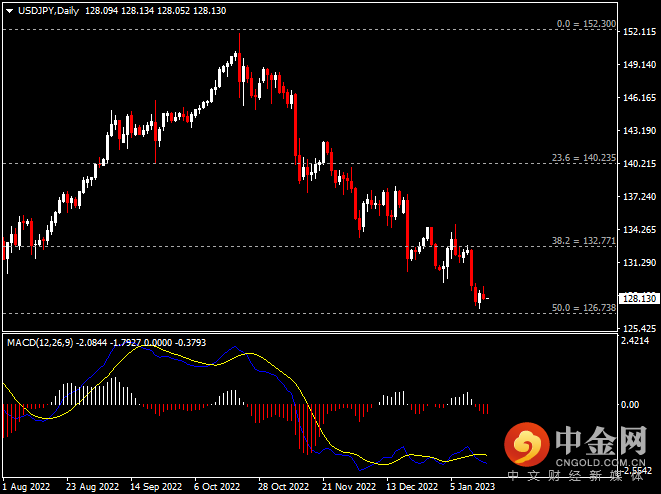The height and width of the screenshot is (494, 661).
Task: Click the USDJPY,Daily chart title
Action: tap(49, 11)
